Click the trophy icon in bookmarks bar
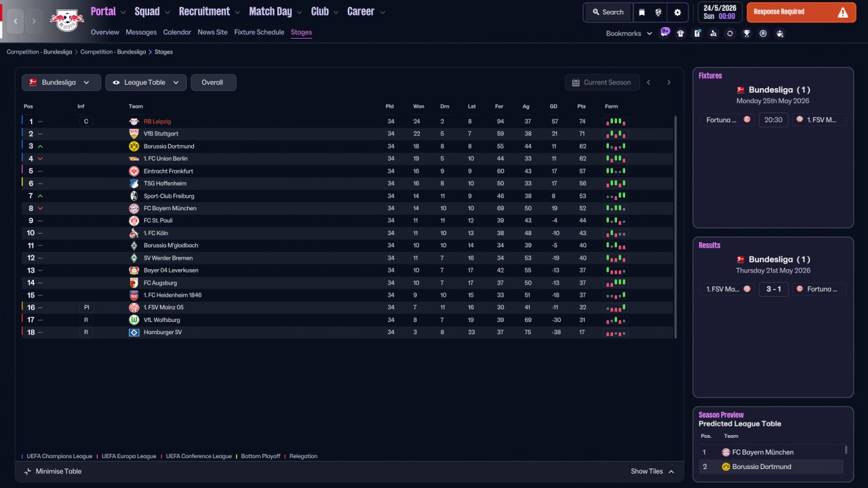868x488 pixels. pos(747,33)
